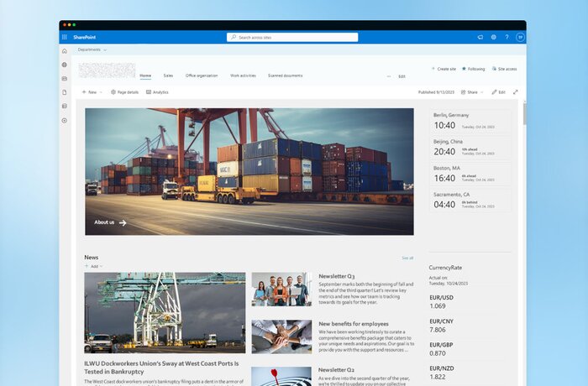Click the Search across sites field
The image size is (588, 386).
292,37
